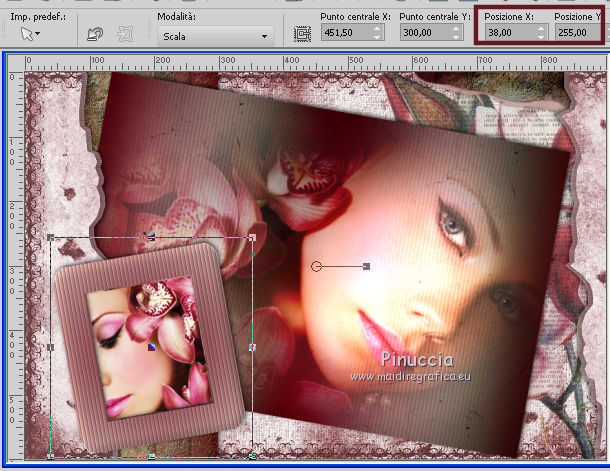The width and height of the screenshot is (610, 471).
Task: Increase Punto centrale Y with up spinner
Action: (457, 29)
